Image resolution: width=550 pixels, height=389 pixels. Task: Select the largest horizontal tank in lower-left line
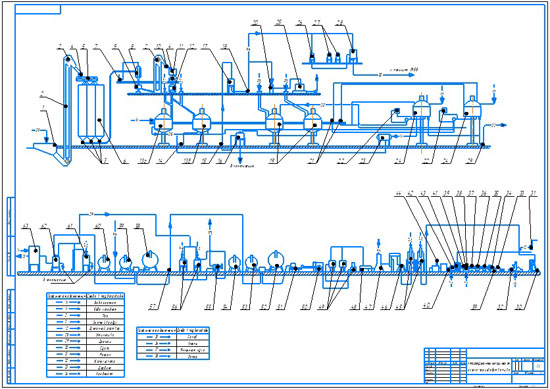click(x=150, y=260)
